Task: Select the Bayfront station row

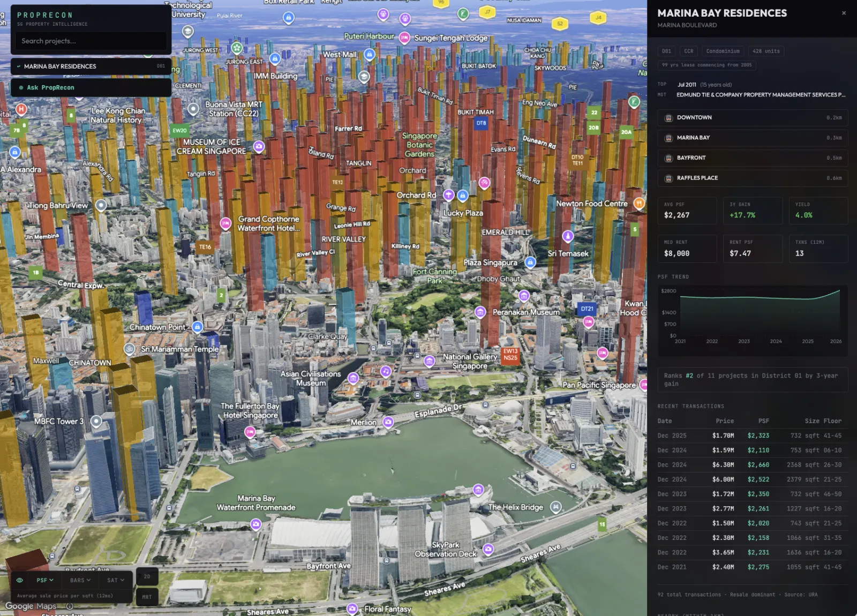Action: [753, 158]
